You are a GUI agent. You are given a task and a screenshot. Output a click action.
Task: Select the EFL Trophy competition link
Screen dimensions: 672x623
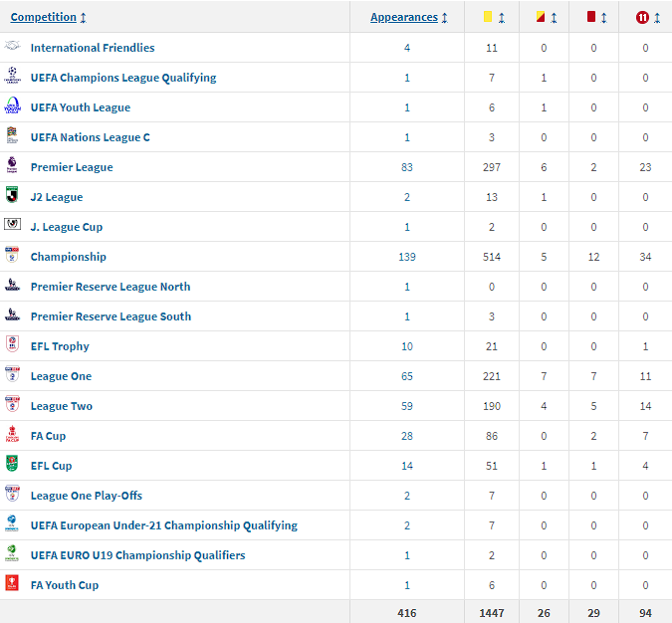60,346
